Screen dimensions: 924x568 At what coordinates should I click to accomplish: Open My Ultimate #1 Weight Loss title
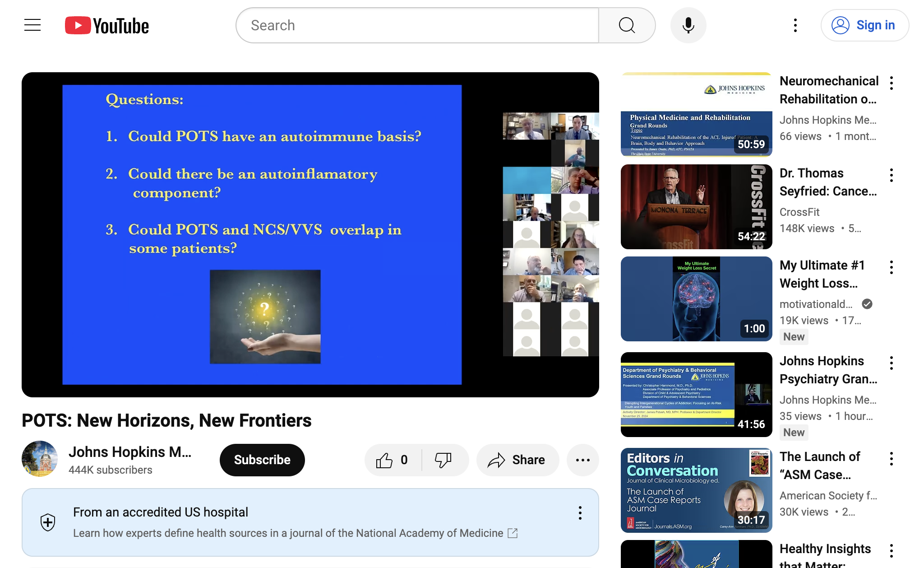[822, 274]
